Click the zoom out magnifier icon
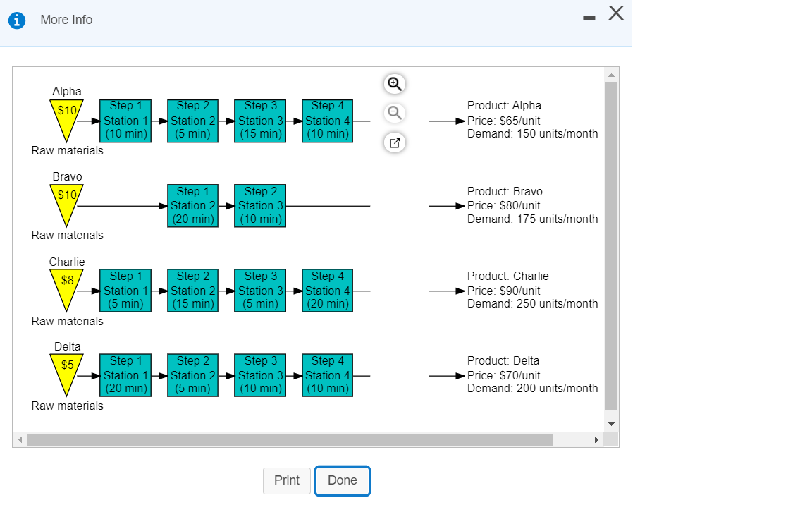This screenshot has height=505, width=812. pyautogui.click(x=395, y=113)
